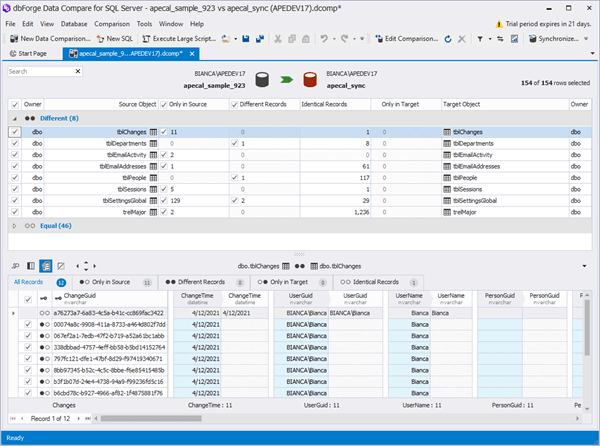Screen dimensions: 600x446
Task: Click the red target database icon
Action: pyautogui.click(x=310, y=80)
